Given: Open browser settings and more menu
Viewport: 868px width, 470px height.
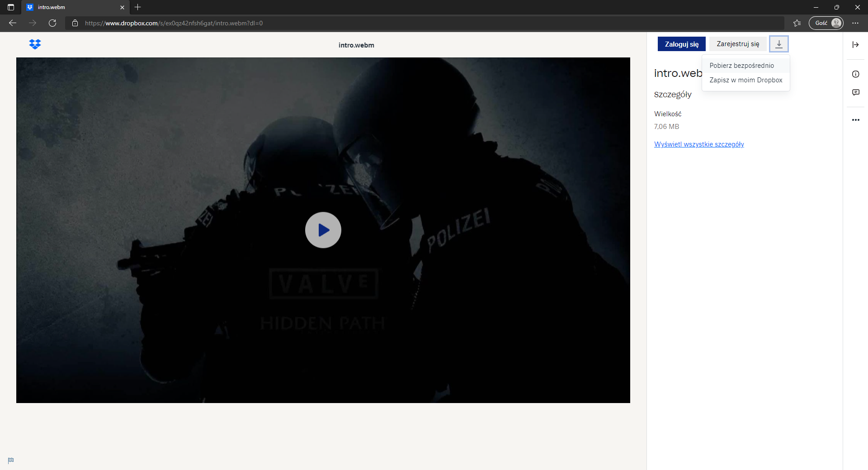Looking at the screenshot, I should [855, 23].
